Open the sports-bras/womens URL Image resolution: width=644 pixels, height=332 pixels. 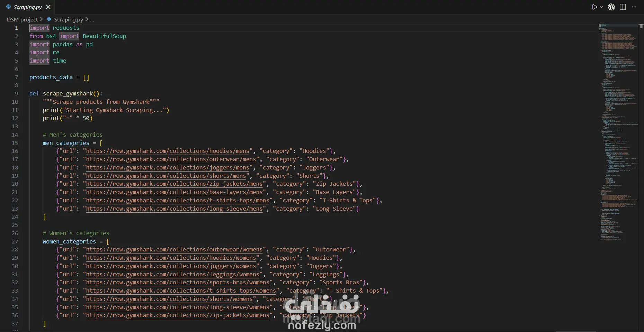tap(178, 283)
